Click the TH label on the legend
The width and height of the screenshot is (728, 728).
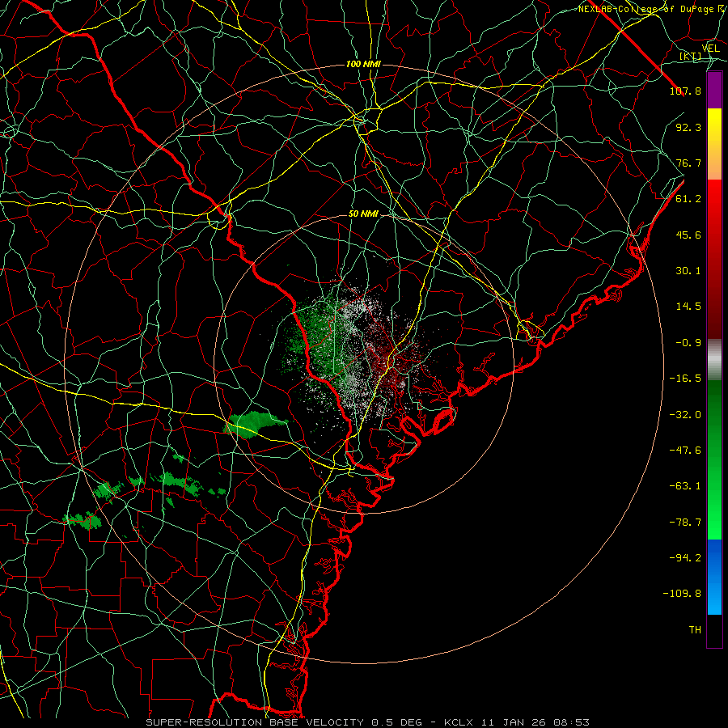pos(695,630)
